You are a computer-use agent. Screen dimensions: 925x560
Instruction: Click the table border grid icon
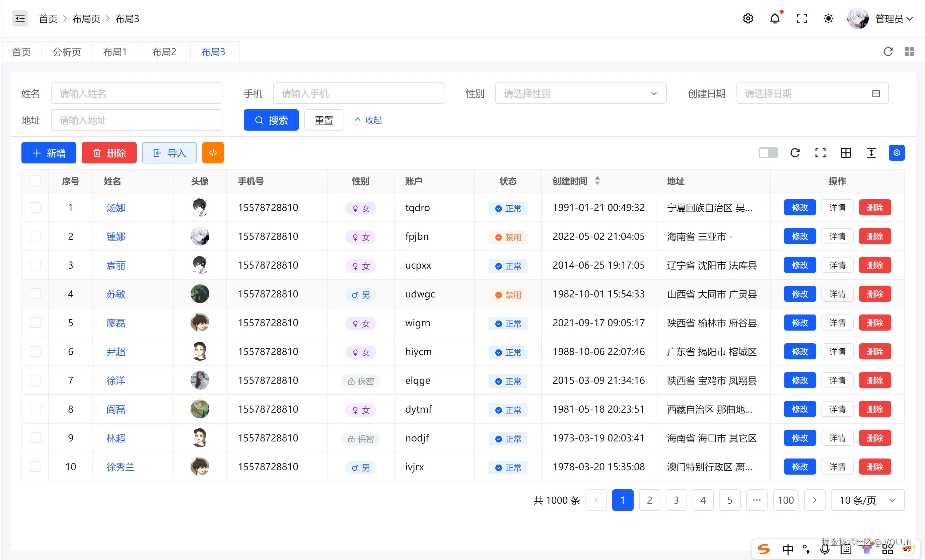(846, 153)
